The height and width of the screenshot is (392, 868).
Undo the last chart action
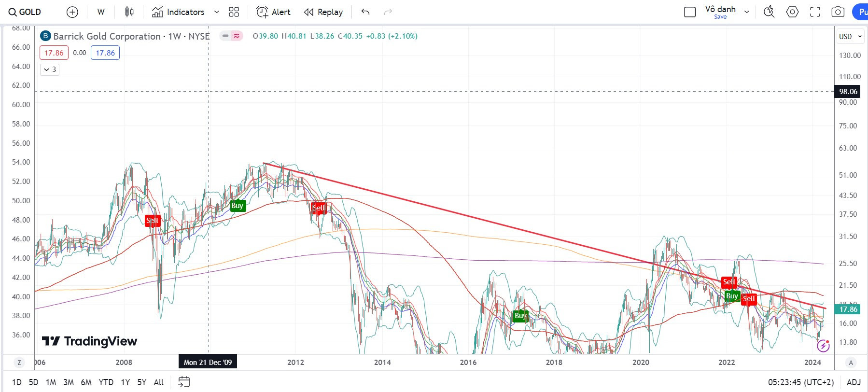(365, 12)
